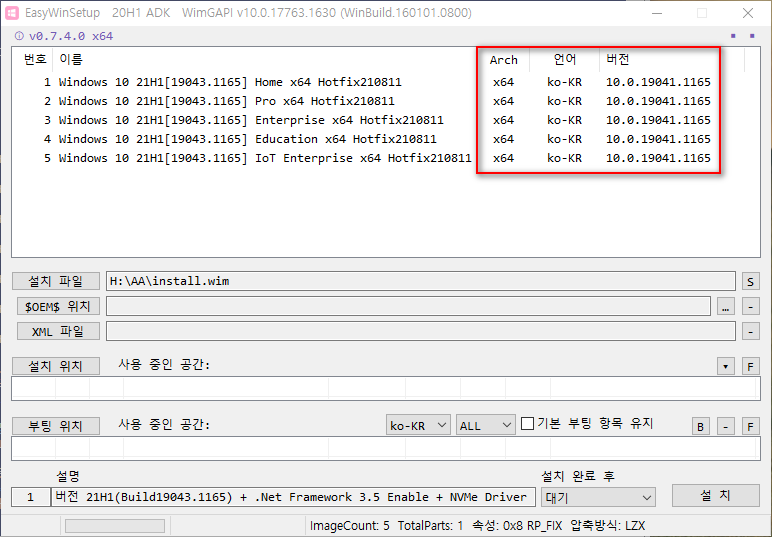This screenshot has width=772, height=537.
Task: Clear $OEM$ path with its minus button
Action: 750,307
